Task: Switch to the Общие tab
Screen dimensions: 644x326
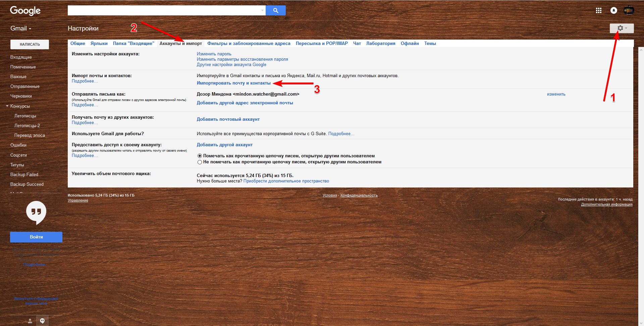Action: pyautogui.click(x=77, y=43)
